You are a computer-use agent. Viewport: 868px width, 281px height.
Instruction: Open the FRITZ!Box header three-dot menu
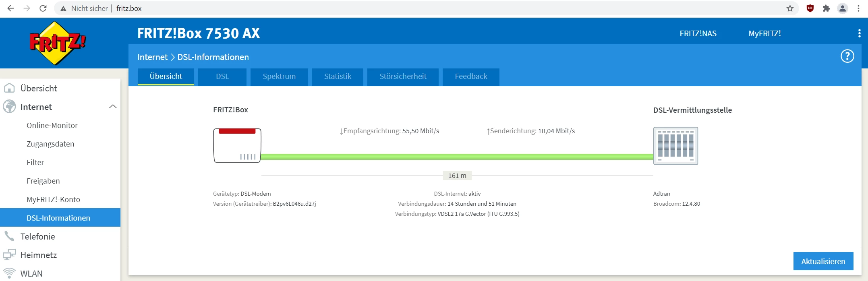click(x=859, y=33)
